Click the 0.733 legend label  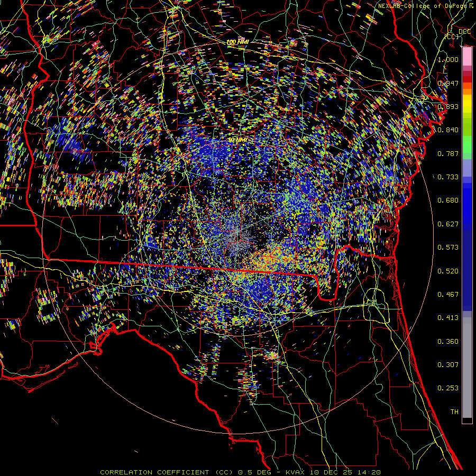pyautogui.click(x=448, y=177)
